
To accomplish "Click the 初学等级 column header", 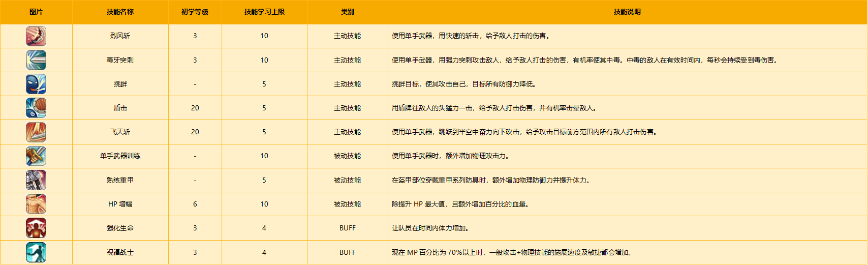I will pyautogui.click(x=195, y=12).
